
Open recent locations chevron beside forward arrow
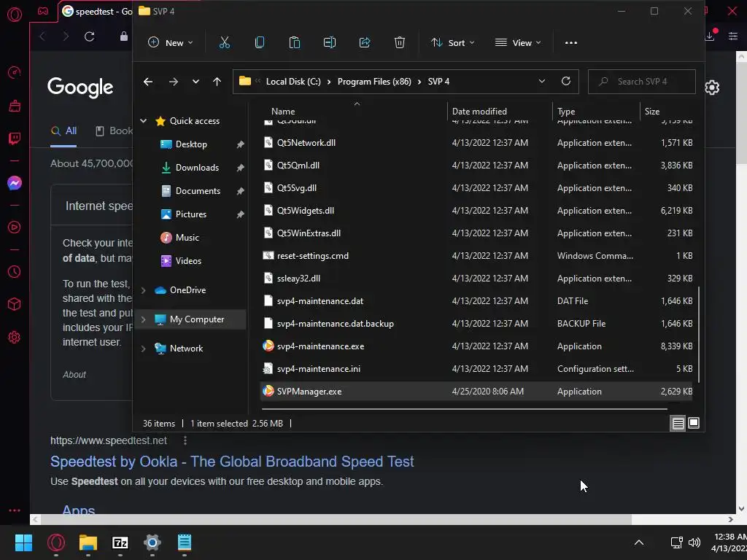[x=196, y=82]
